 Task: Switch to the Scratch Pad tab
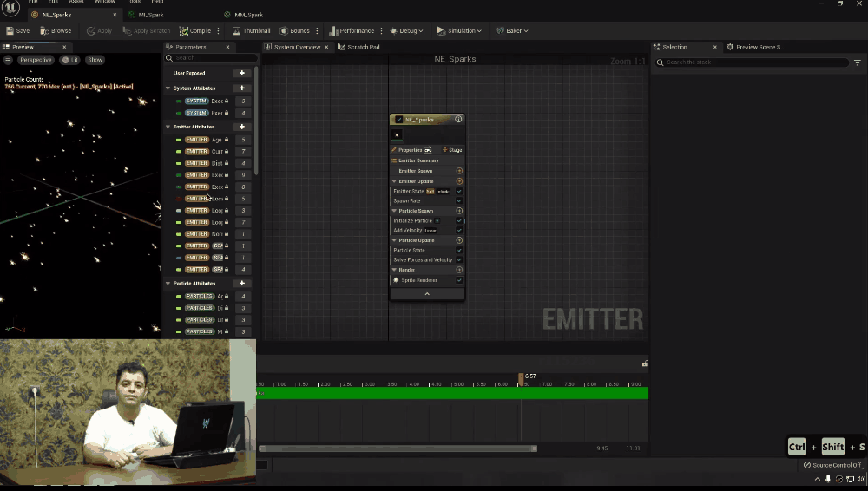pos(362,47)
